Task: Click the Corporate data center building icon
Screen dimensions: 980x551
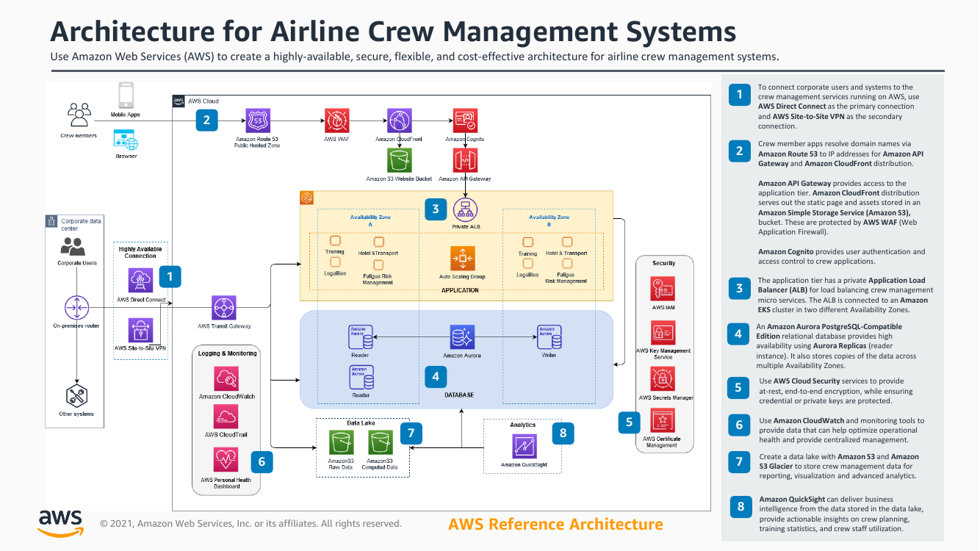Action: point(51,220)
